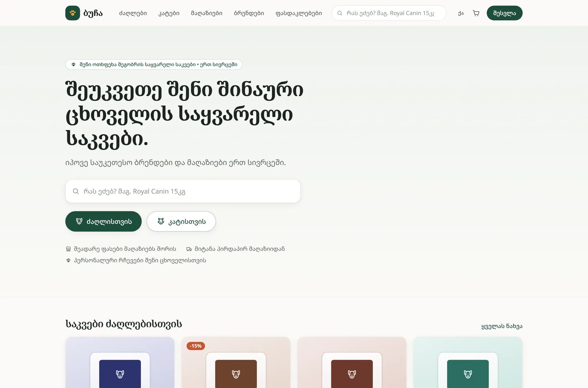
Task: Click the dog icon on the green product card
Action: tap(468, 374)
